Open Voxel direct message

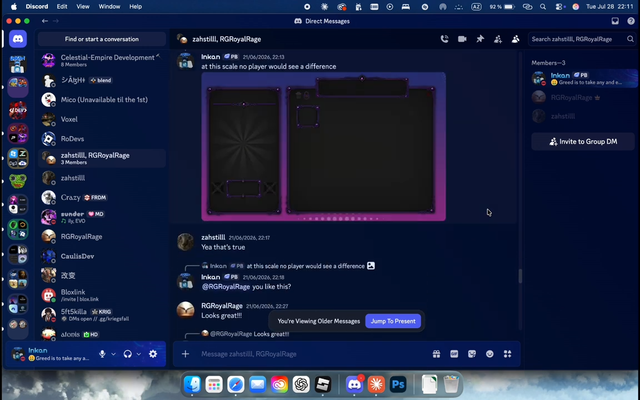(x=102, y=119)
